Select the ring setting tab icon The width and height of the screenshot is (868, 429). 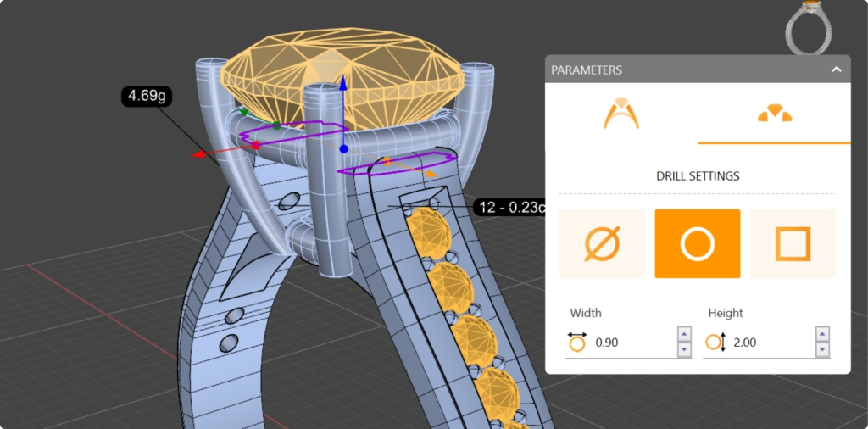[x=621, y=114]
